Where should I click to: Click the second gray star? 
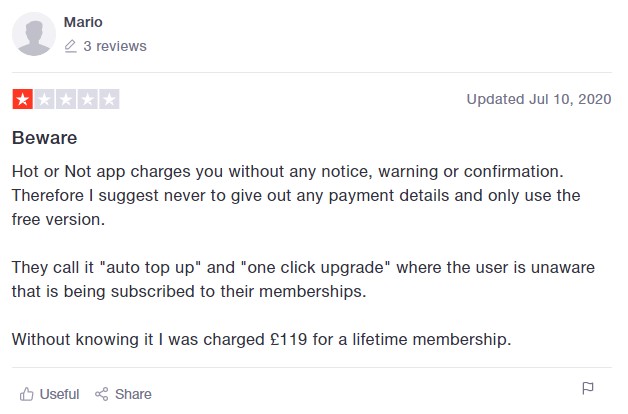click(44, 99)
